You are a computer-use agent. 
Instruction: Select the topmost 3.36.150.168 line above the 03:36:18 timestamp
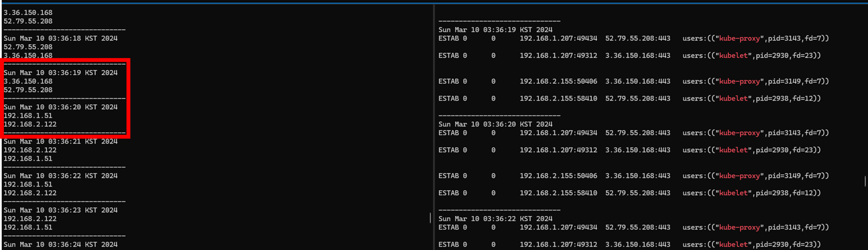click(28, 13)
